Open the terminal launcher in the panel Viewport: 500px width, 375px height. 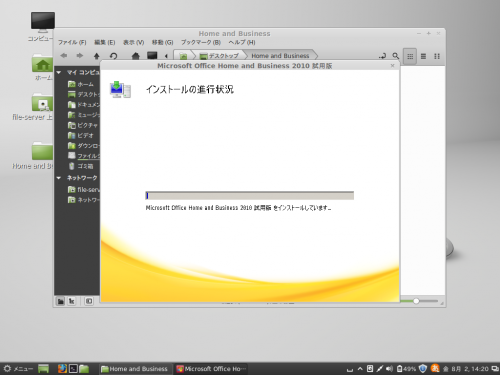point(73,368)
